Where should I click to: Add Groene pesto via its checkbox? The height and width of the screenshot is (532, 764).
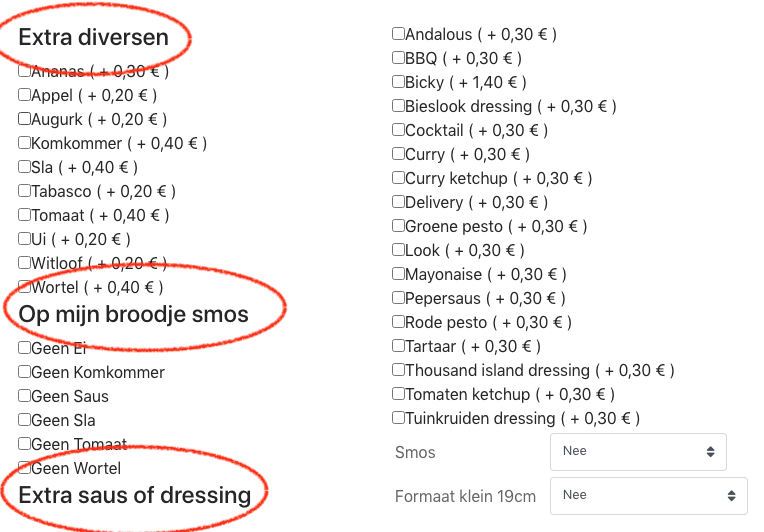[399, 226]
